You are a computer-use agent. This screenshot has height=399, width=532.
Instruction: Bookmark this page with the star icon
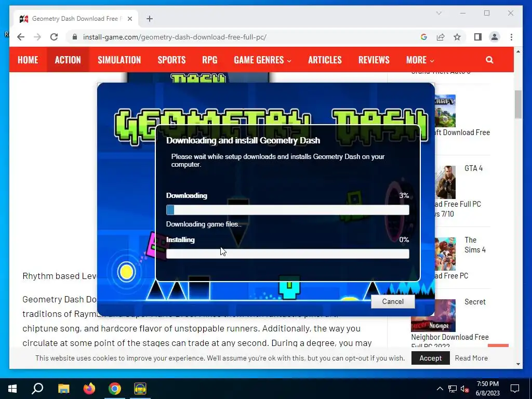click(x=457, y=37)
